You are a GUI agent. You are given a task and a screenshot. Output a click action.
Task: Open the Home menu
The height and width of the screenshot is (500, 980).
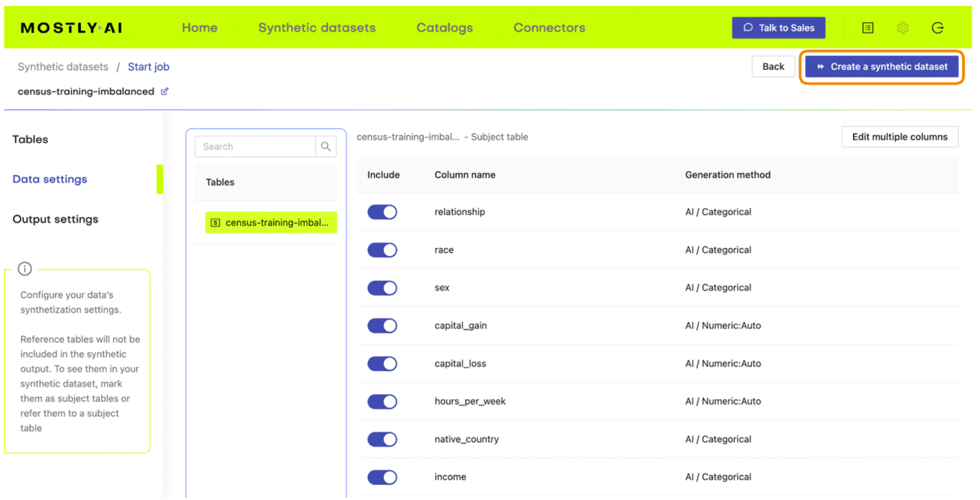coord(200,28)
